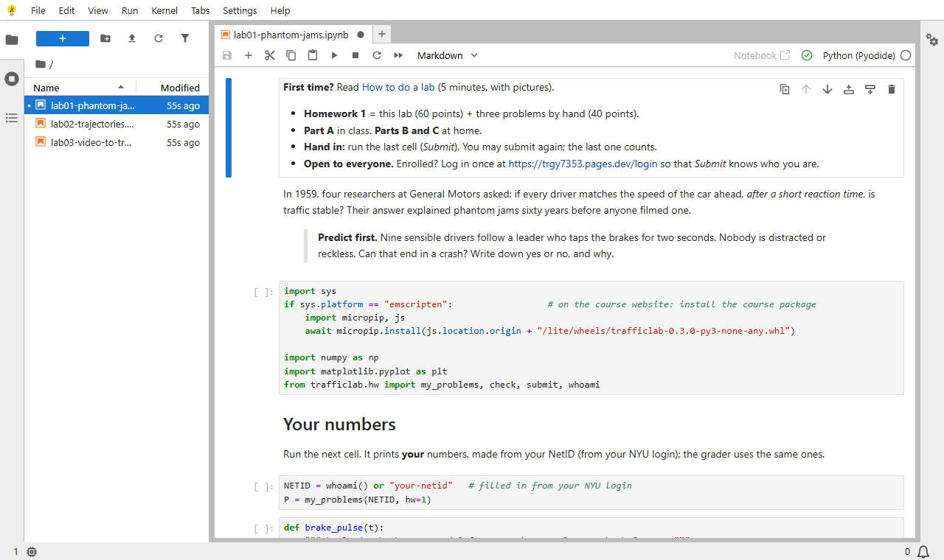The width and height of the screenshot is (944, 560).
Task: Select lab03-video-to-tr file in browser
Action: coord(117,142)
